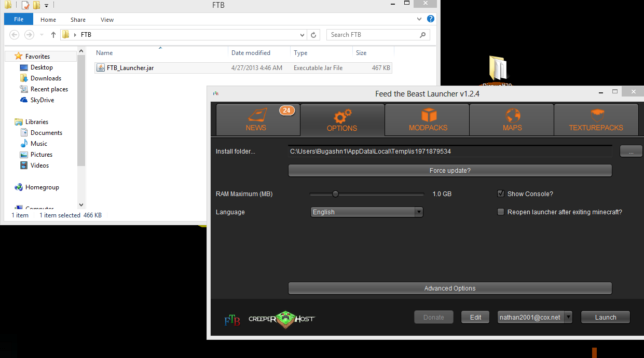644x358 pixels.
Task: Open the Documents library
Action: 46,133
